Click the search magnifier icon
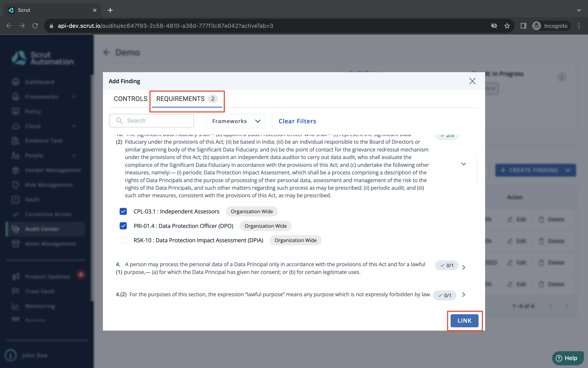Screen dimensions: 588x368 (119, 120)
